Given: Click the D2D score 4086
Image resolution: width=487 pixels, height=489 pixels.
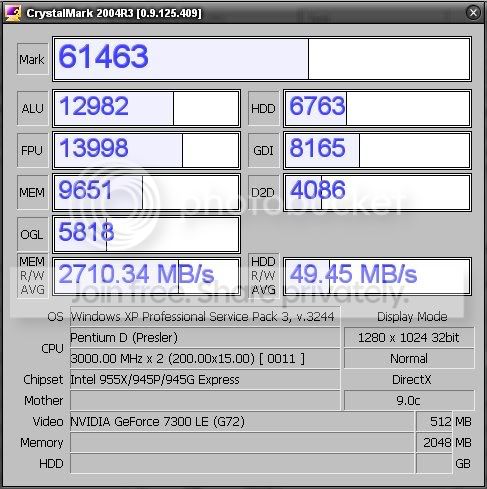Looking at the screenshot, I should tap(377, 192).
